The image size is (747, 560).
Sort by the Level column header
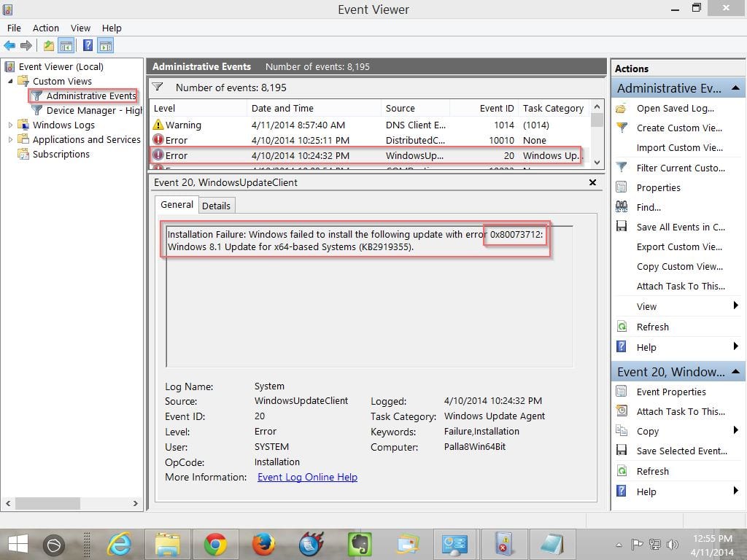click(x=198, y=108)
